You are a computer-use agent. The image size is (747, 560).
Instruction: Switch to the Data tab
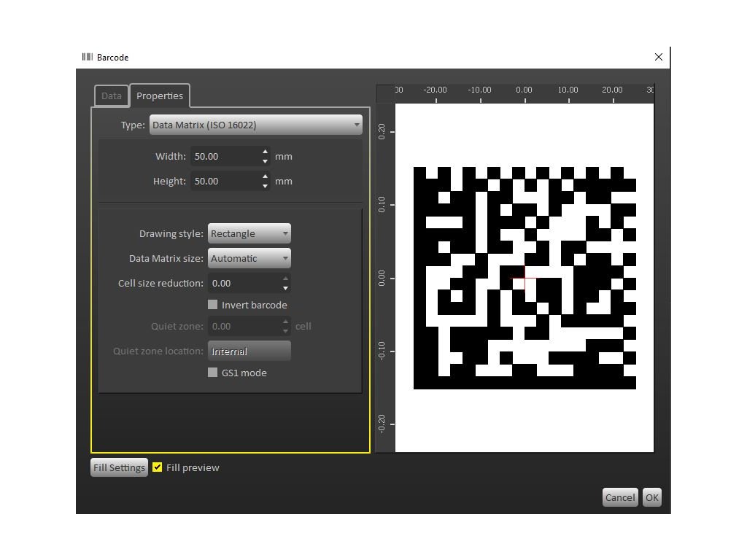tap(112, 96)
